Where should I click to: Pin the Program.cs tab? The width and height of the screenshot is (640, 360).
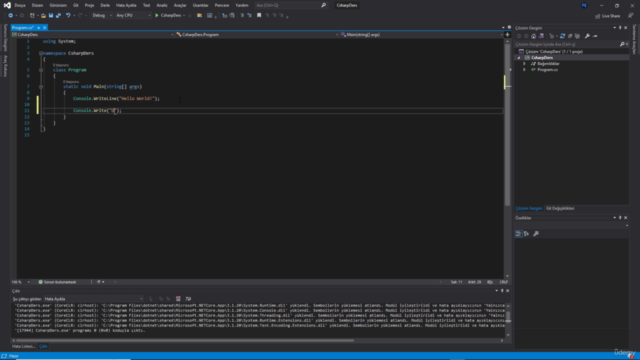click(38, 27)
